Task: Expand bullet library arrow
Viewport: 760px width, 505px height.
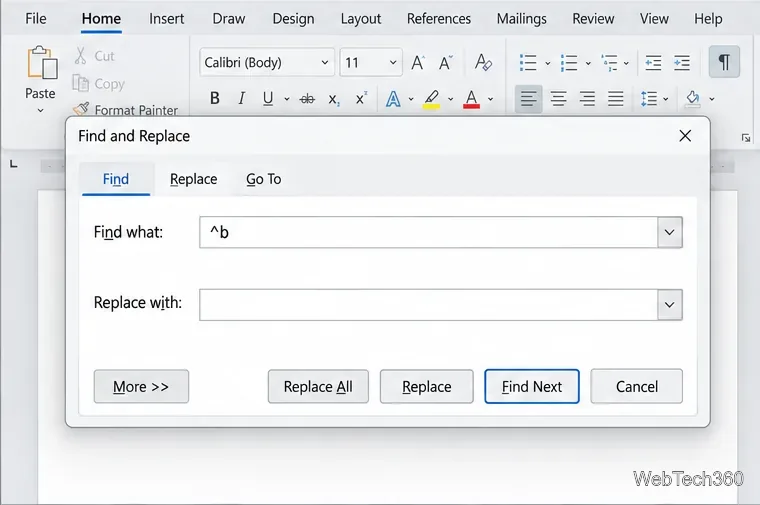Action: tap(547, 63)
